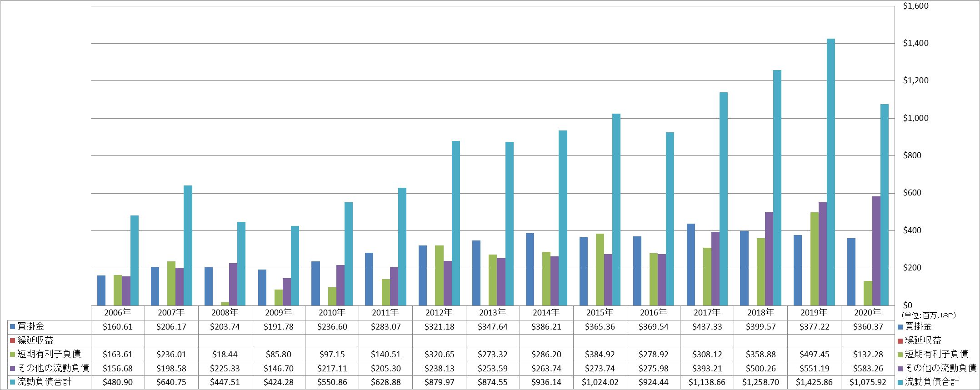Click the 2018年 column header
The width and height of the screenshot is (980, 390).
761,313
